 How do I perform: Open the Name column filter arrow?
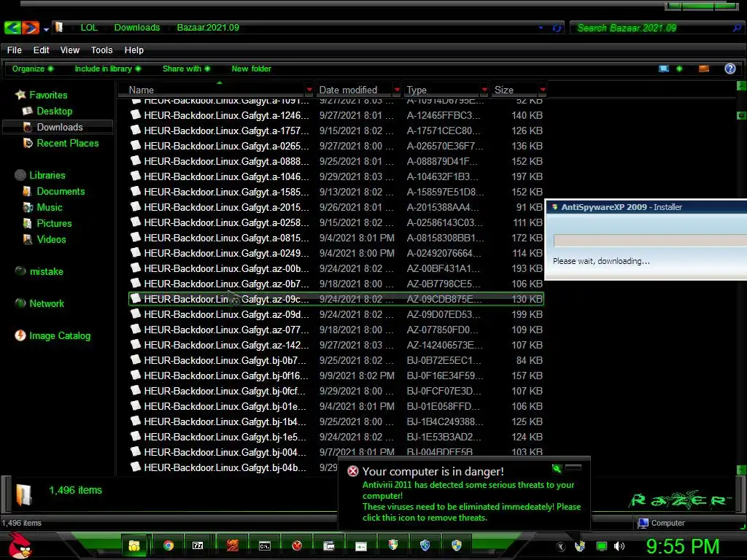pos(309,90)
